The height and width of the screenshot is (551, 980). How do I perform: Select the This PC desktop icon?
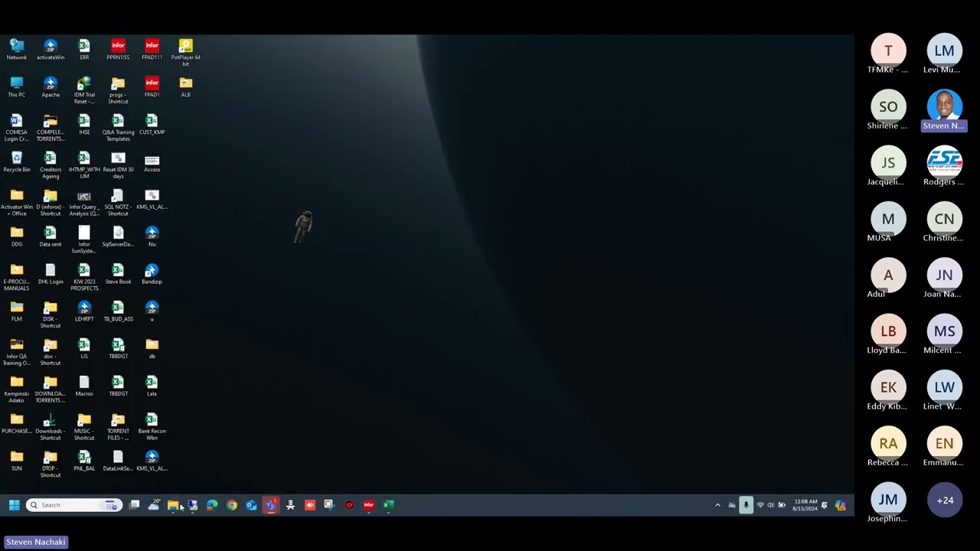click(x=17, y=87)
